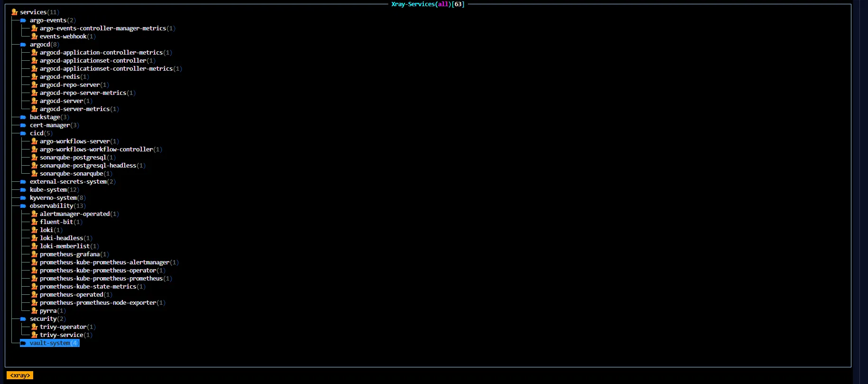The width and height of the screenshot is (868, 384).
Task: Select the security(2) namespace row
Action: pyautogui.click(x=43, y=319)
